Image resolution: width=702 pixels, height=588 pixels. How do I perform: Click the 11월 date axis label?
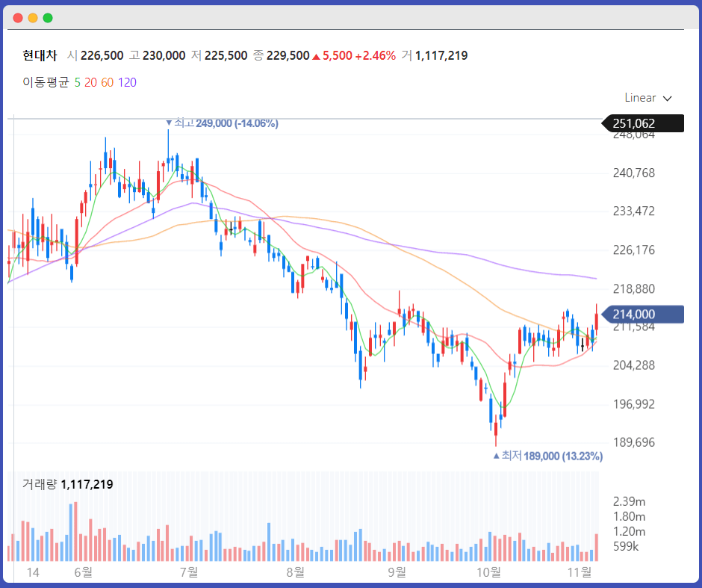580,572
